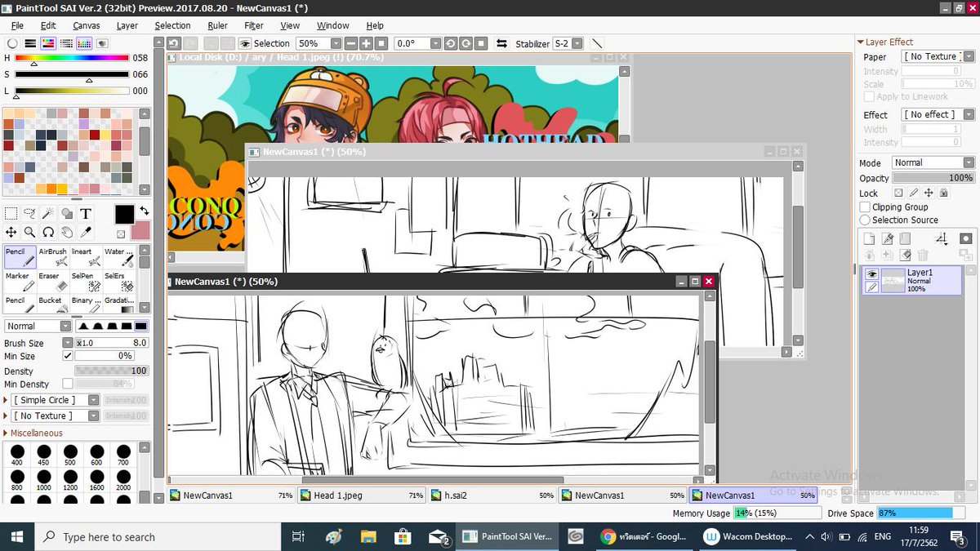The height and width of the screenshot is (551, 980).
Task: Create a new linework layer
Action: (887, 238)
